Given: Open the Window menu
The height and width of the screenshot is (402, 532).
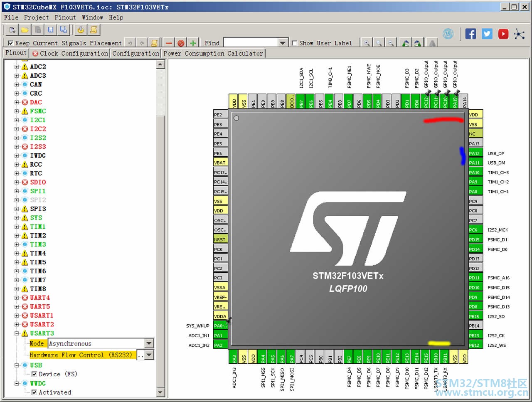Looking at the screenshot, I should coord(92,17).
